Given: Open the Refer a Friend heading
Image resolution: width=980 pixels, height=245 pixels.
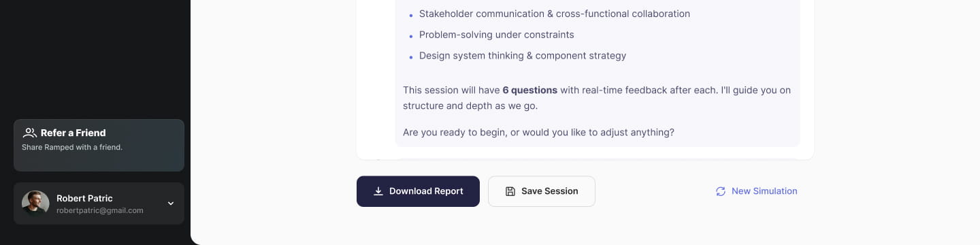Looking at the screenshot, I should 73,133.
